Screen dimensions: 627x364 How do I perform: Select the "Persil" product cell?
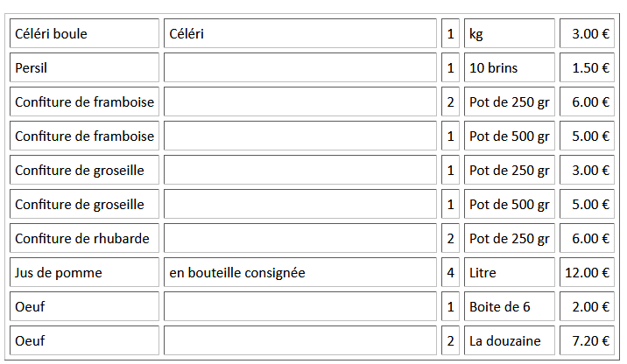coord(84,68)
